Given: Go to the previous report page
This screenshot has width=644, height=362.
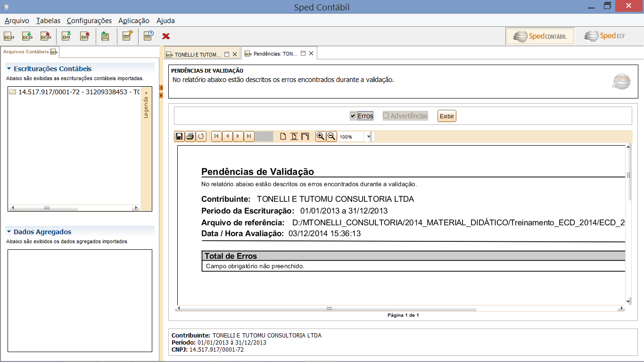Looking at the screenshot, I should 227,136.
